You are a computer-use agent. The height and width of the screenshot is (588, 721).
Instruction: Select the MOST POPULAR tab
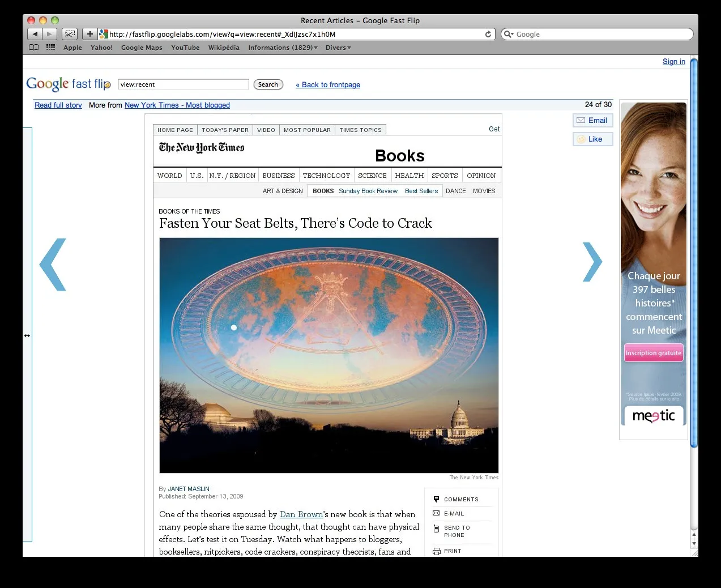click(x=307, y=130)
